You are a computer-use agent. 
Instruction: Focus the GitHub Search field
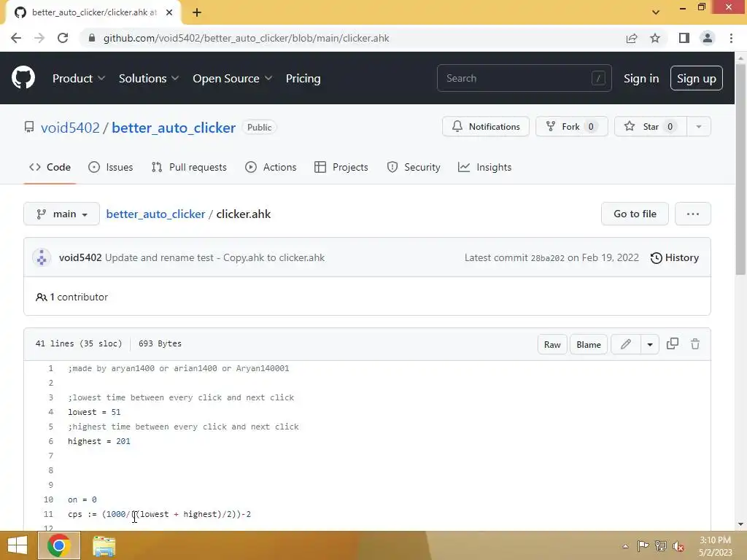[524, 78]
